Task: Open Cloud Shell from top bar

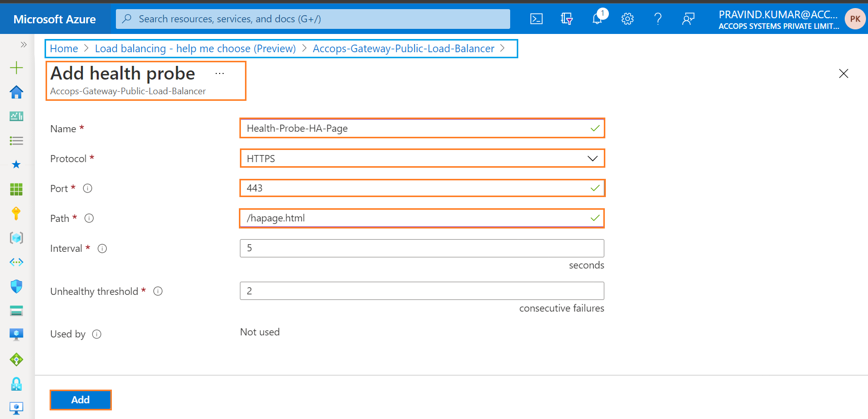Action: pyautogui.click(x=536, y=19)
